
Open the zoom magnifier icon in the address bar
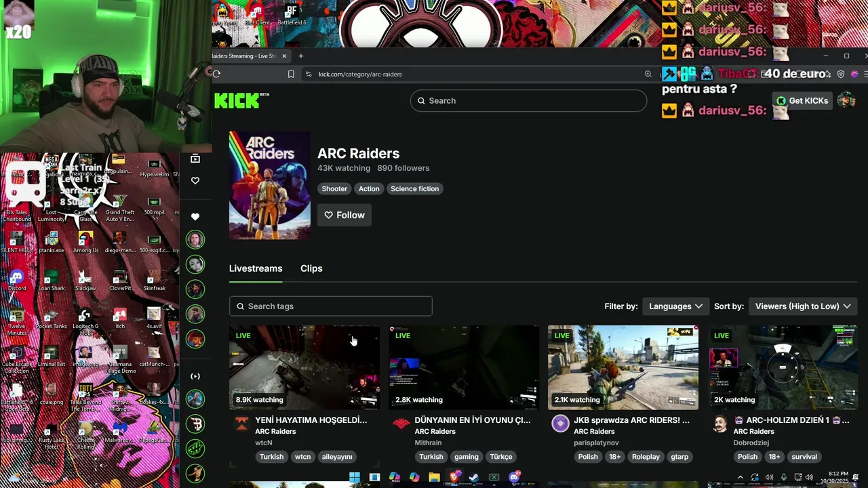point(648,74)
